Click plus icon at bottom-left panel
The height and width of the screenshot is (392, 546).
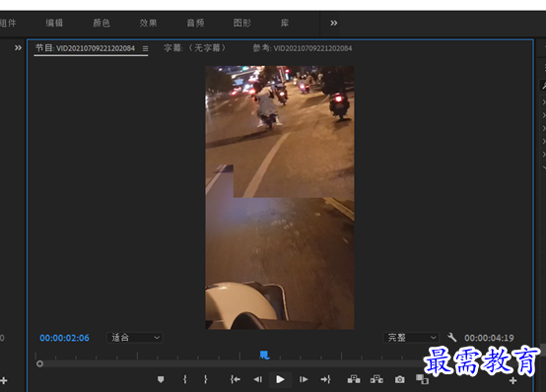[4, 380]
